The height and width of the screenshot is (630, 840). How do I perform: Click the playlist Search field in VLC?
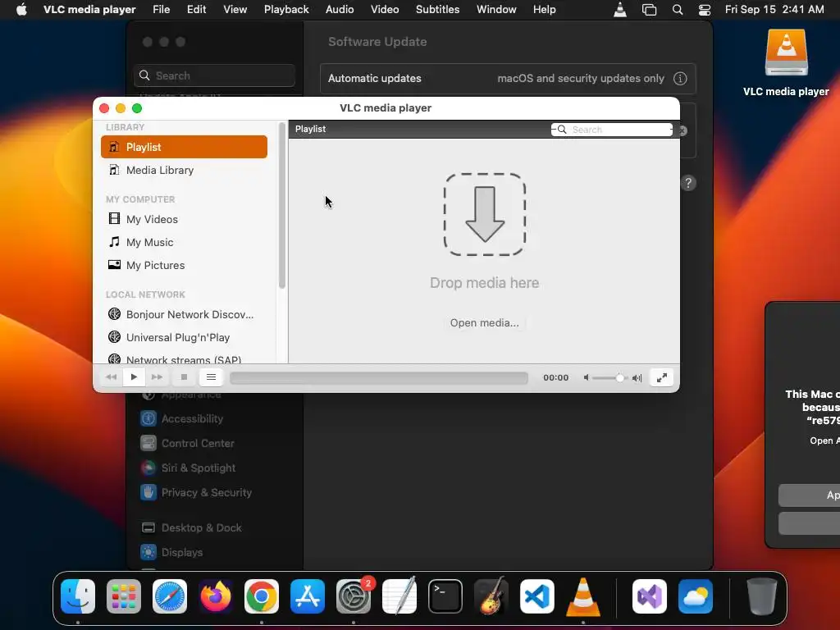[x=612, y=130]
